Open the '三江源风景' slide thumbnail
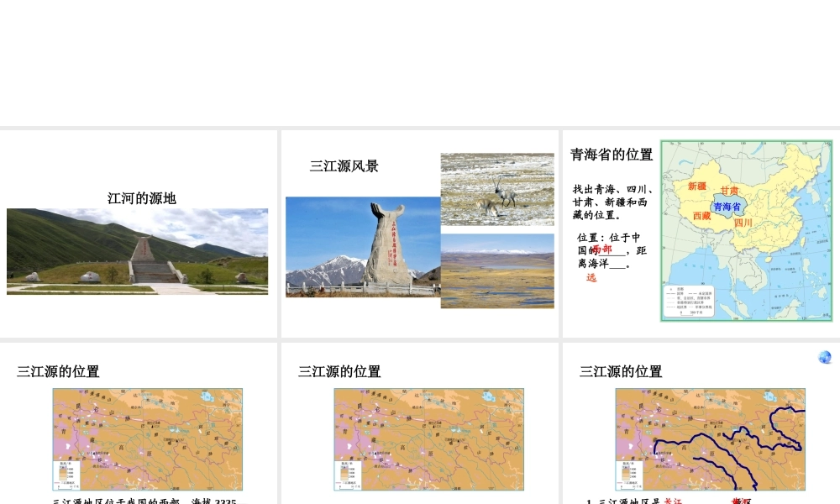The height and width of the screenshot is (504, 840). coord(419,234)
